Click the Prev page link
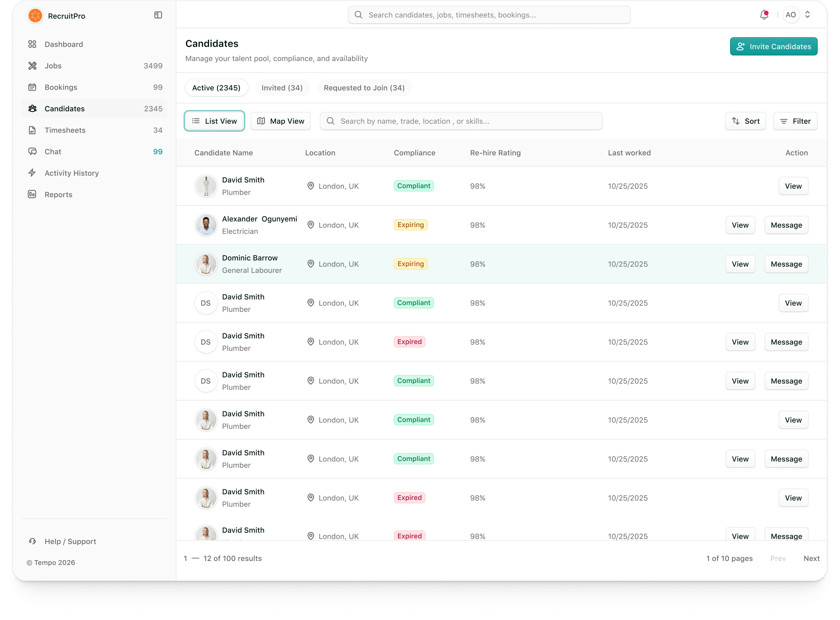The width and height of the screenshot is (840, 620). [x=778, y=558]
